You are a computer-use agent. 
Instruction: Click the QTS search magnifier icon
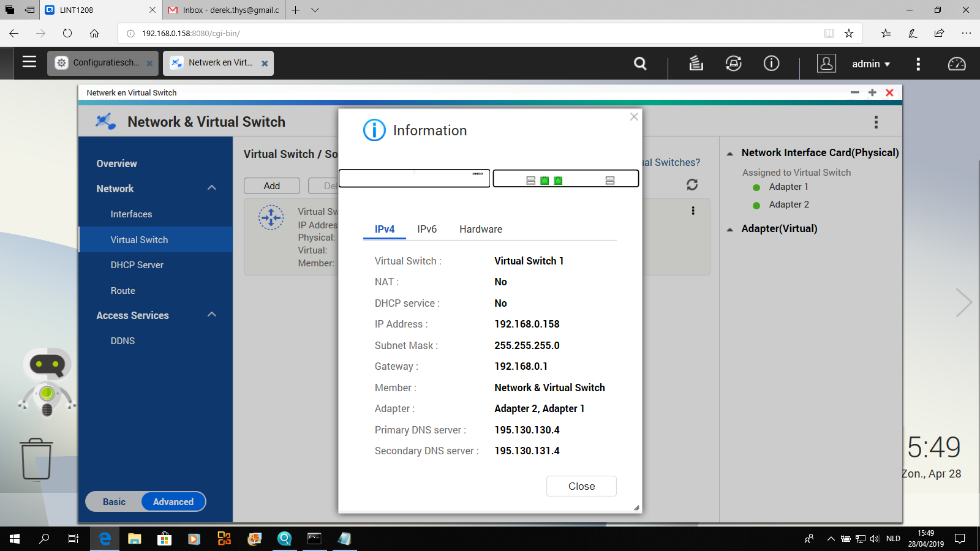pyautogui.click(x=640, y=64)
